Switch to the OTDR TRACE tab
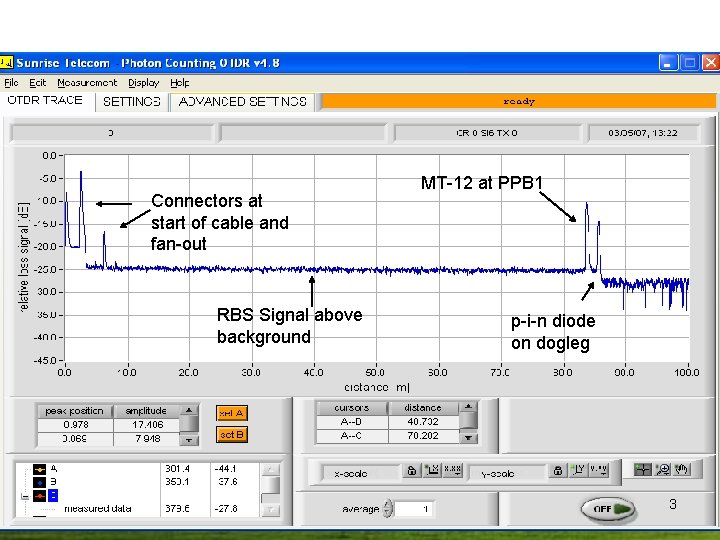The width and height of the screenshot is (720, 540). click(x=45, y=101)
